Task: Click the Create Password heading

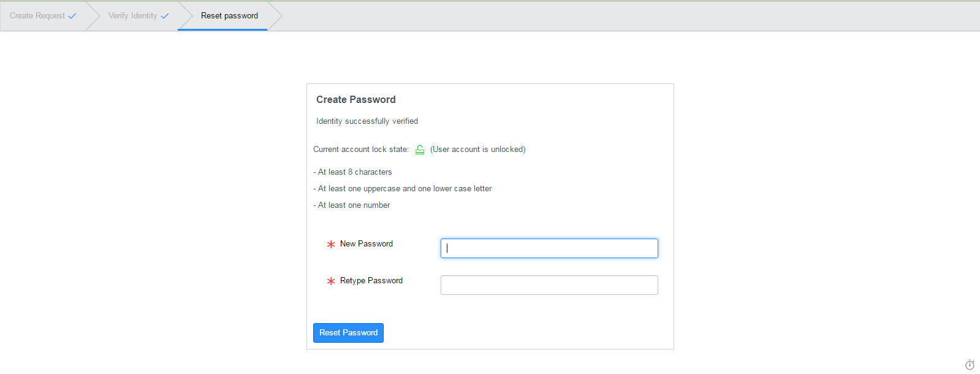Action: [355, 99]
